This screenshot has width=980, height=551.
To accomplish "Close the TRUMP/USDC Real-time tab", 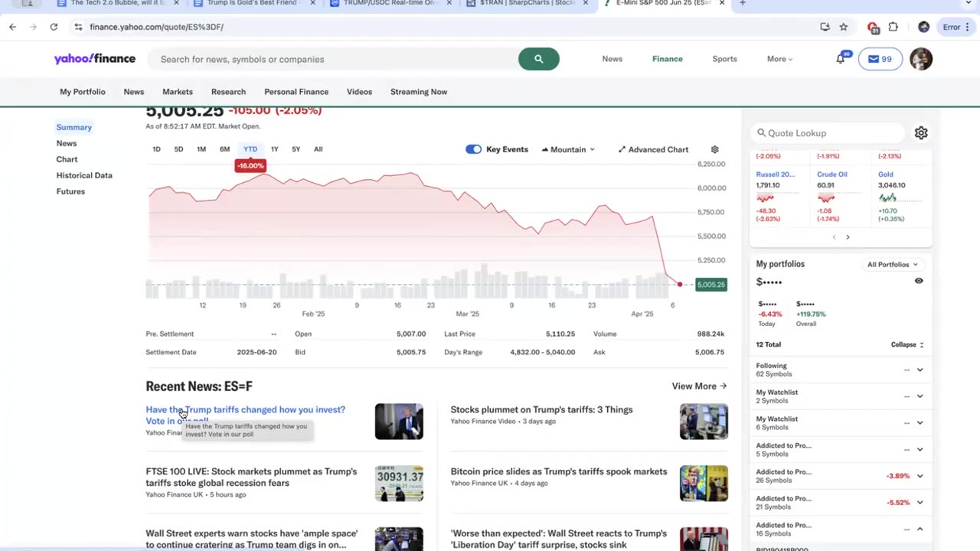I will pos(449,3).
